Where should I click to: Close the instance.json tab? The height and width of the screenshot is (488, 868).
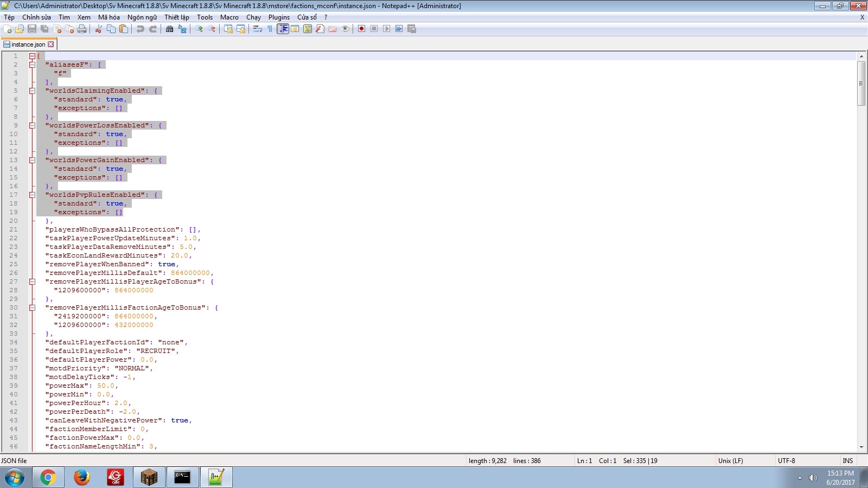point(51,44)
